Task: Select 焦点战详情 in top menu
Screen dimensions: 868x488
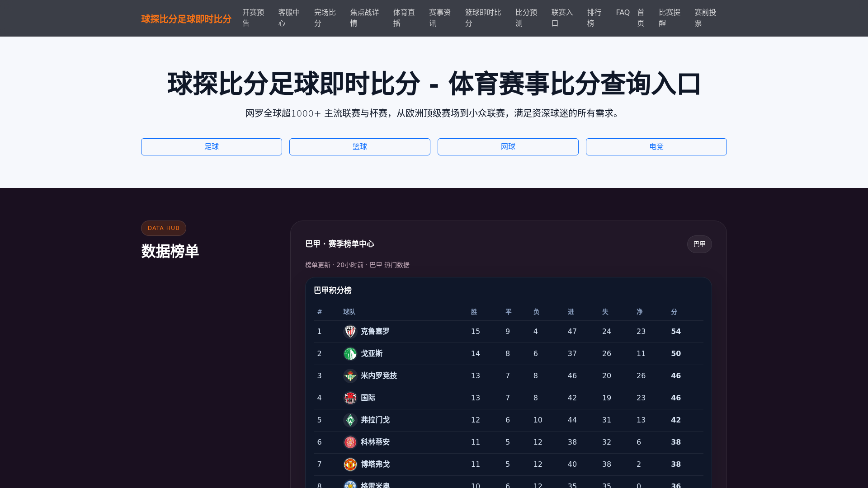Action: 364,18
